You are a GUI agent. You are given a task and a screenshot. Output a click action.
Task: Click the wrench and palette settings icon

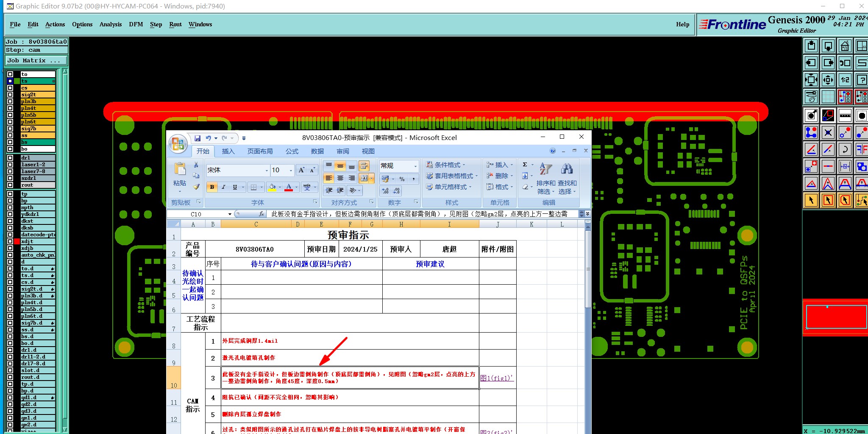point(811,97)
